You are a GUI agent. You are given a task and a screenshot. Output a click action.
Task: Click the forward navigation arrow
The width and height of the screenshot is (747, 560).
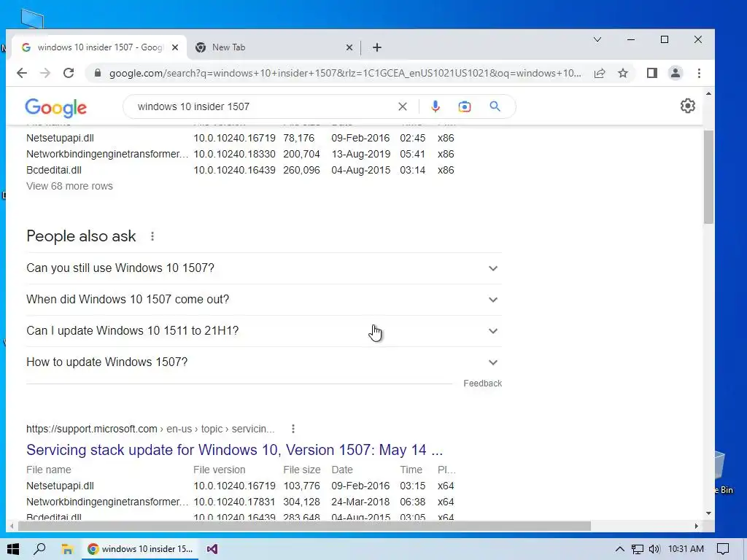point(45,73)
